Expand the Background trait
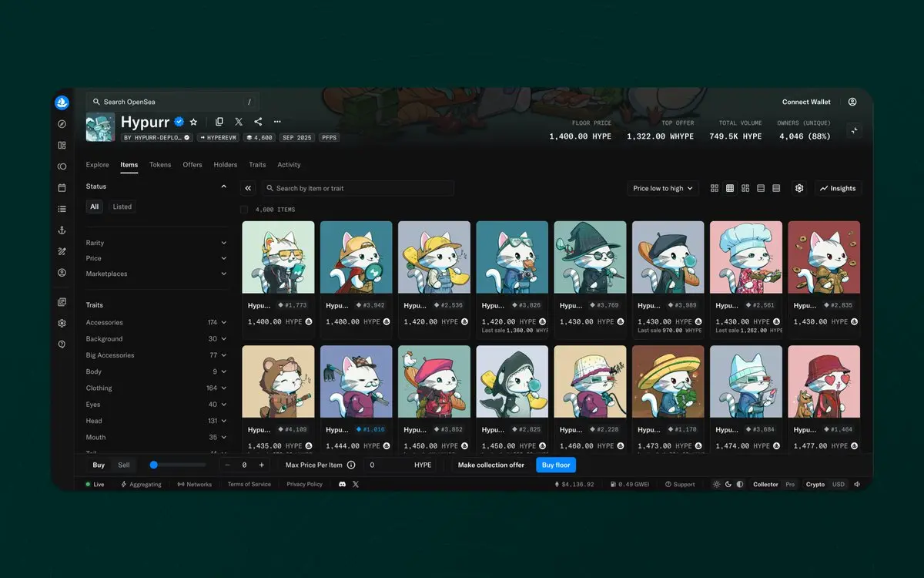The width and height of the screenshot is (924, 578). (156, 339)
